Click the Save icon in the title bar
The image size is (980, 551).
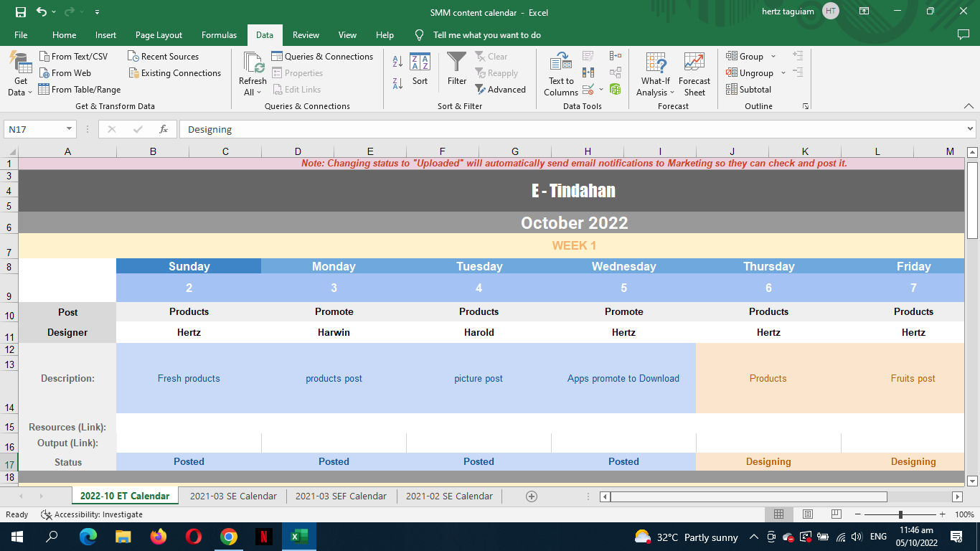pos(20,11)
